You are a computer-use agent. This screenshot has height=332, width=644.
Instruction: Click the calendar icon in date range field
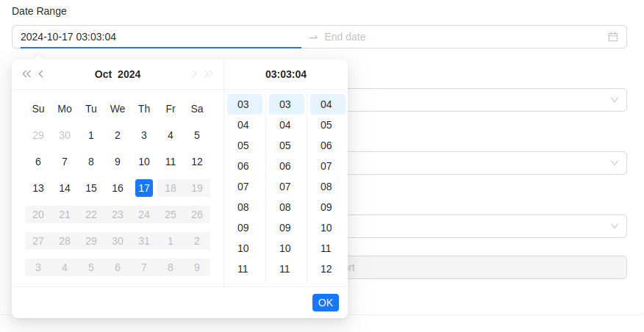pos(613,37)
